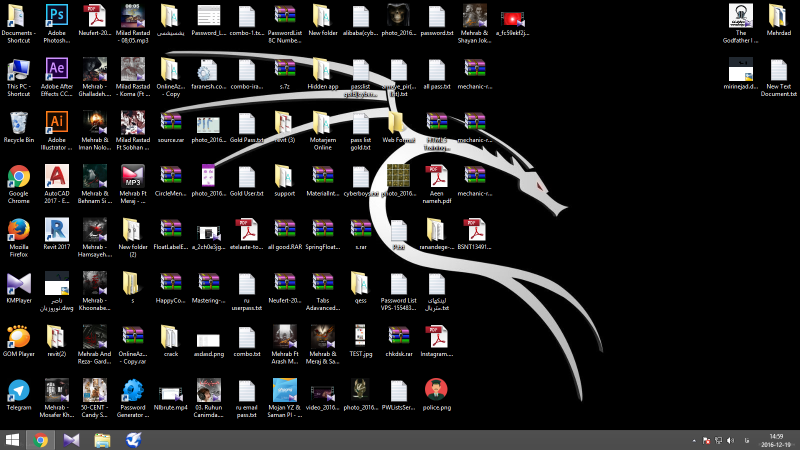800x450 pixels.
Task: Click the Windows Start button
Action: coord(13,439)
